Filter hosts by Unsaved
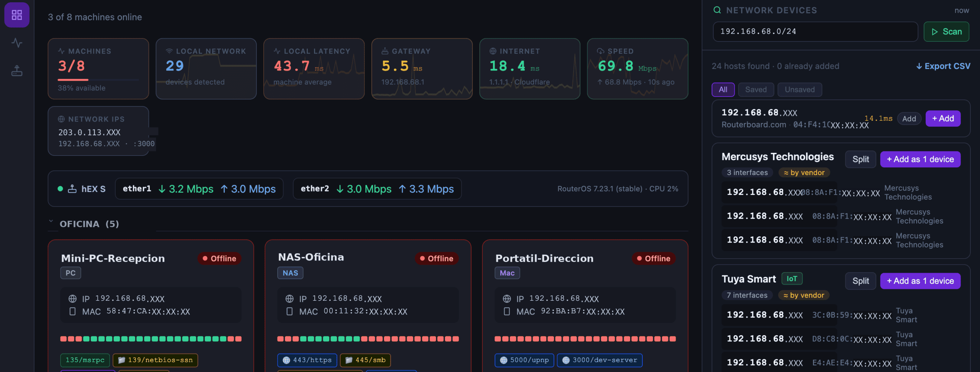The height and width of the screenshot is (372, 980). tap(800, 90)
